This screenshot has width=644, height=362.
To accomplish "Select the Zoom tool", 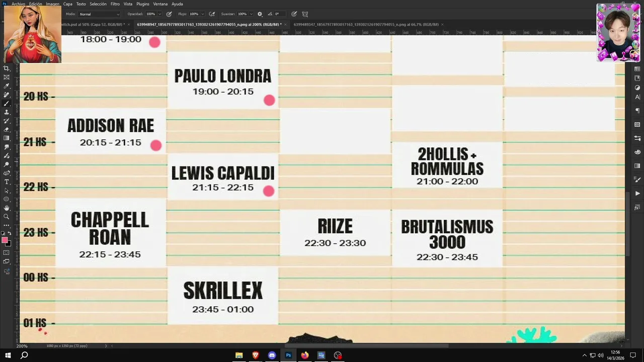I will coord(7,217).
